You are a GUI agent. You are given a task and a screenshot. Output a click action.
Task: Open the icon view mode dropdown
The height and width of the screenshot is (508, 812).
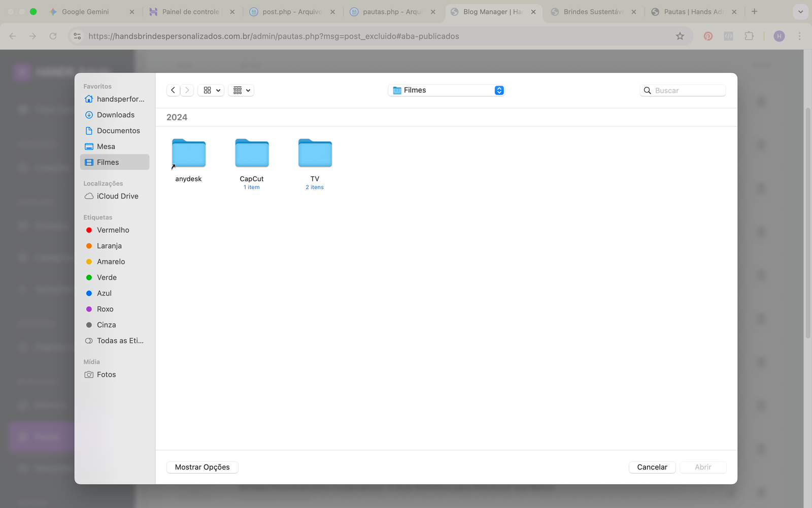[211, 90]
